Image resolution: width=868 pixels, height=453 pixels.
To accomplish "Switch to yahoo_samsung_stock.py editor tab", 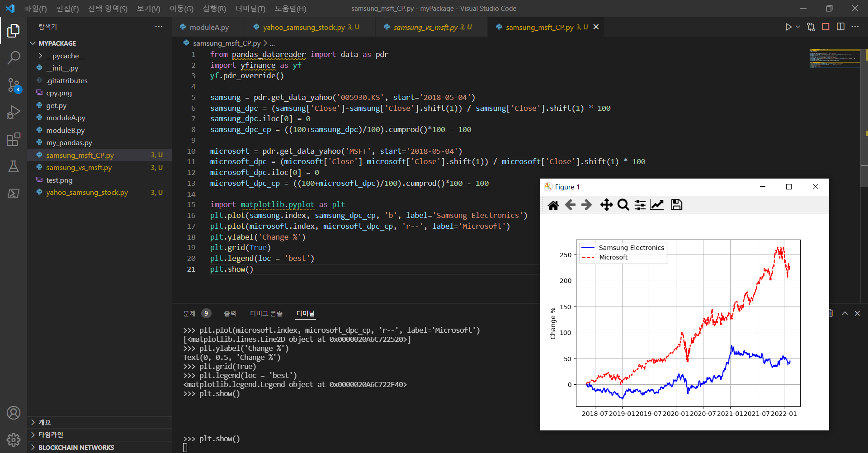I will [311, 27].
